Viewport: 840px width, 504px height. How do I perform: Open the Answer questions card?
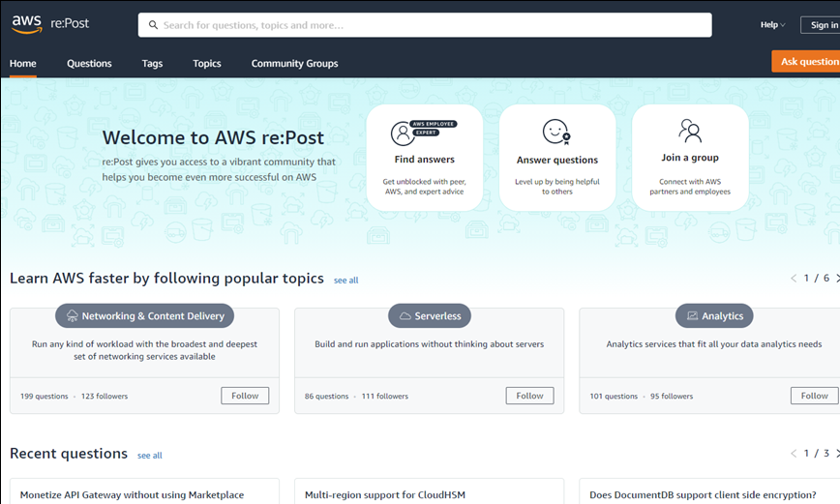click(x=557, y=158)
